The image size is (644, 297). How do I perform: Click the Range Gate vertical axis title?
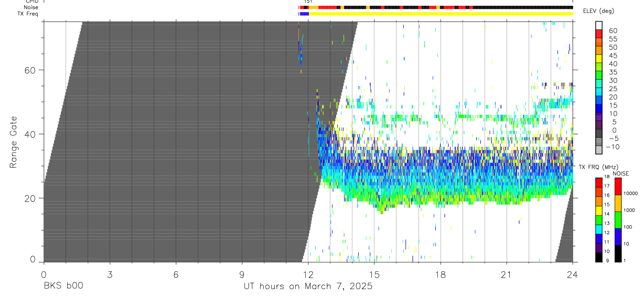click(x=13, y=141)
